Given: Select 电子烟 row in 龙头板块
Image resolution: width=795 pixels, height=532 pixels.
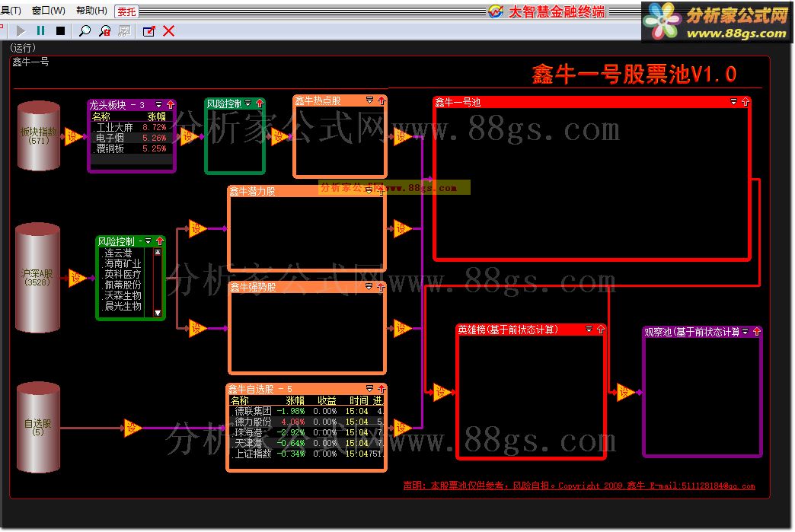Looking at the screenshot, I should pyautogui.click(x=131, y=138).
